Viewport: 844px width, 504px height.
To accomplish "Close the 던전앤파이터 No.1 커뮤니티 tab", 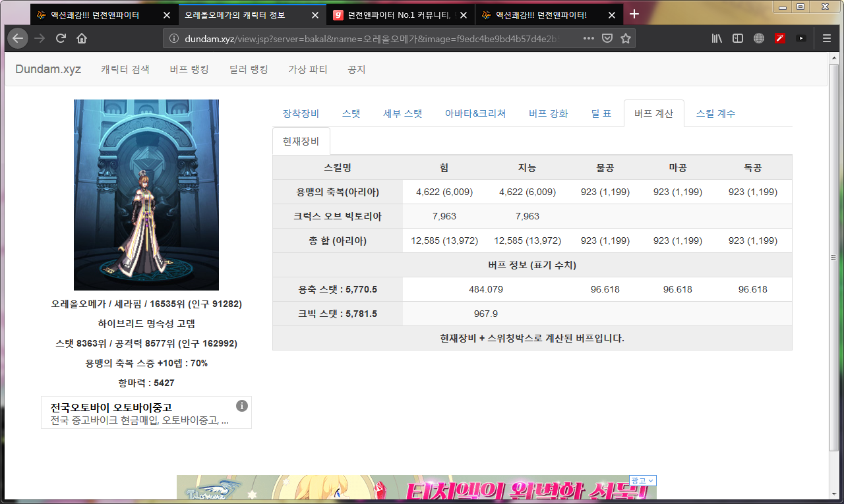I will pos(462,14).
